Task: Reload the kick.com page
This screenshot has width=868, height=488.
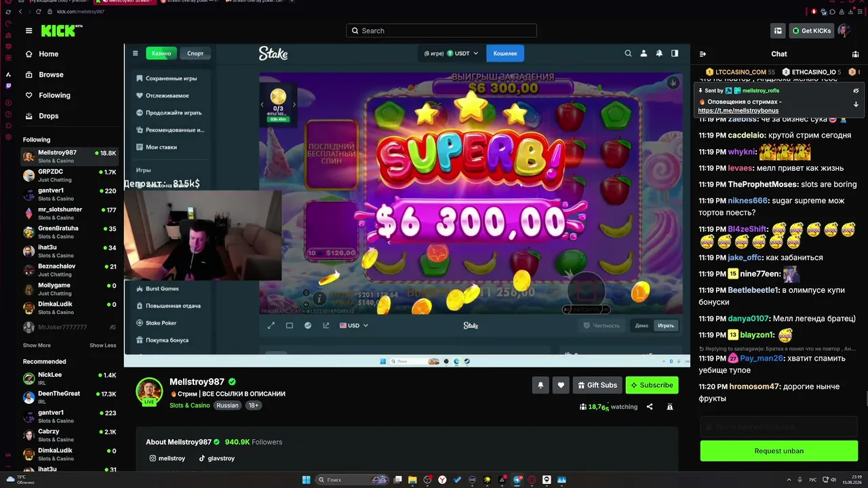Action: tap(39, 12)
